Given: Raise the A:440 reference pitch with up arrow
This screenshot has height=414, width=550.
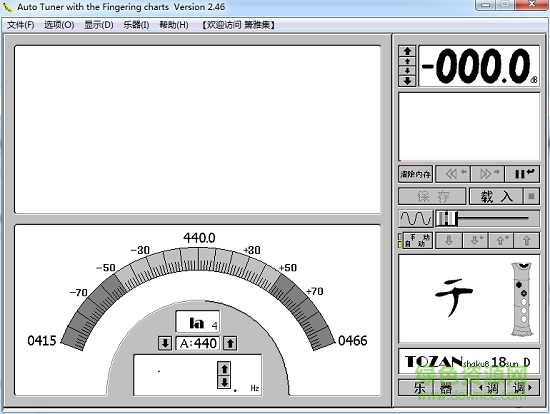Looking at the screenshot, I should 230,343.
